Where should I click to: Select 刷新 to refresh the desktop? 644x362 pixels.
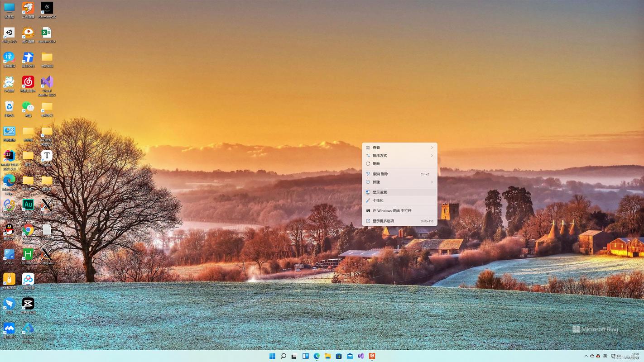pyautogui.click(x=399, y=164)
